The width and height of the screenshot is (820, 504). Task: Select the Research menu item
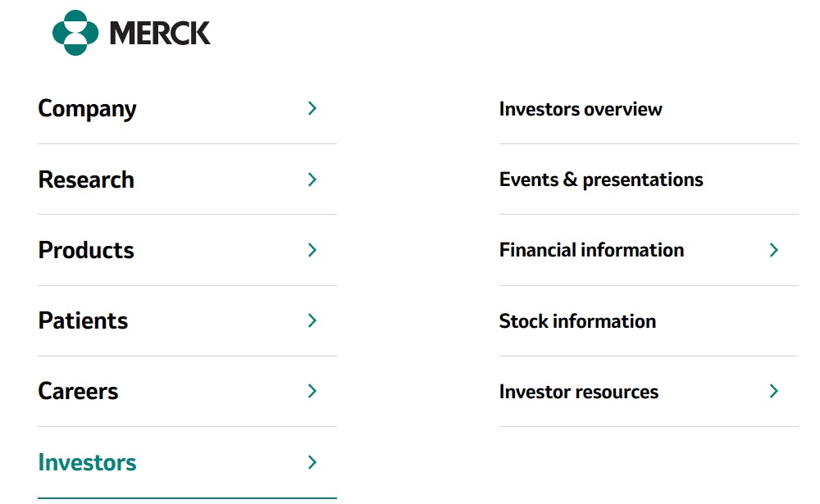(x=86, y=179)
